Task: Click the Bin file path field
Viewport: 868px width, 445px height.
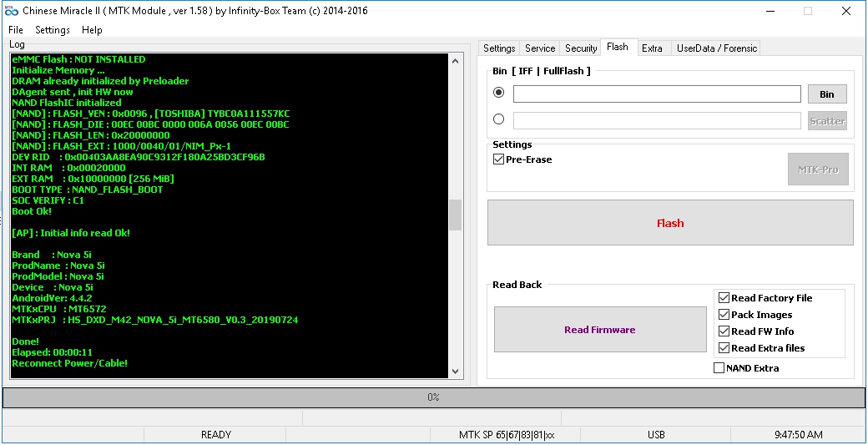Action: (657, 94)
